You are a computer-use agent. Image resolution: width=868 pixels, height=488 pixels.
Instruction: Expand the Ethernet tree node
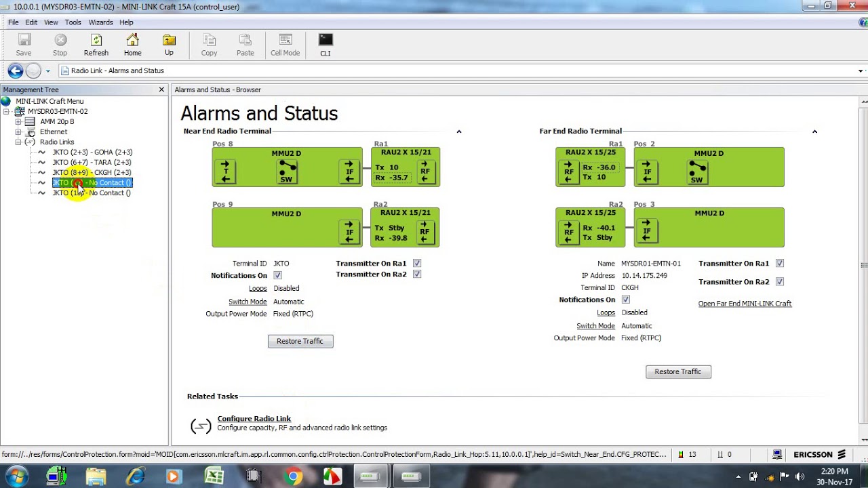click(18, 131)
